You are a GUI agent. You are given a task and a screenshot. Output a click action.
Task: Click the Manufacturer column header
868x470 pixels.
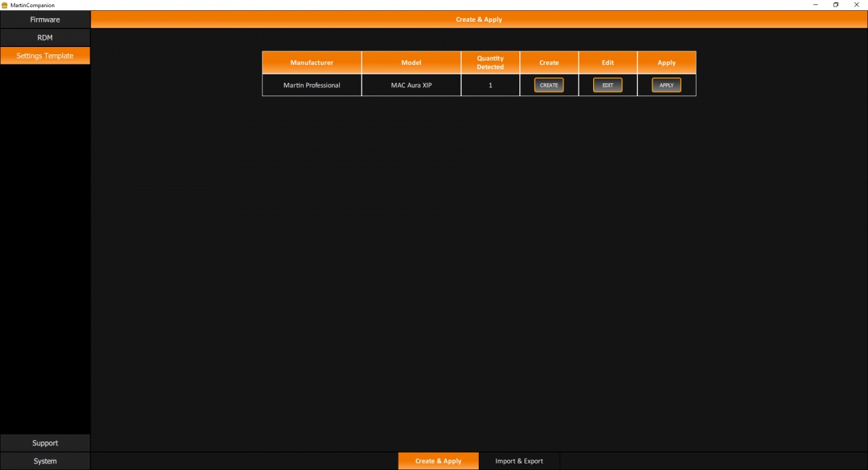click(312, 62)
